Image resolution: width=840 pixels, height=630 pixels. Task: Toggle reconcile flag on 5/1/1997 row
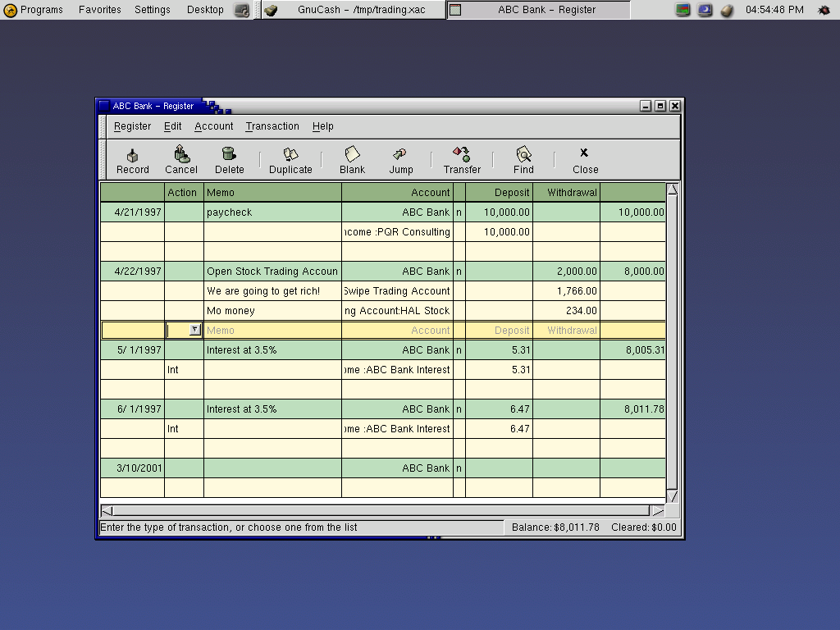pyautogui.click(x=459, y=349)
